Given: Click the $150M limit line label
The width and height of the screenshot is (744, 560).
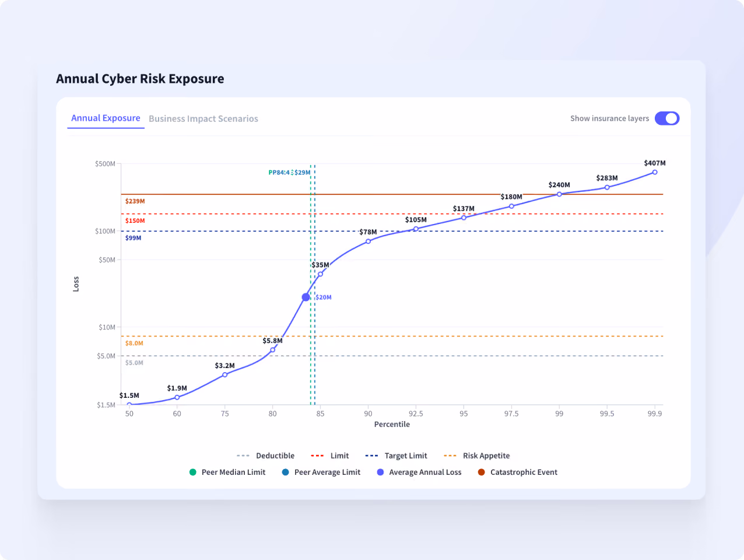Looking at the screenshot, I should tap(135, 221).
